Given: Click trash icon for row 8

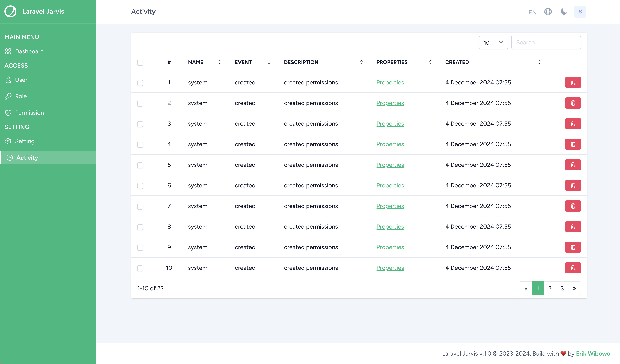Looking at the screenshot, I should (x=573, y=227).
